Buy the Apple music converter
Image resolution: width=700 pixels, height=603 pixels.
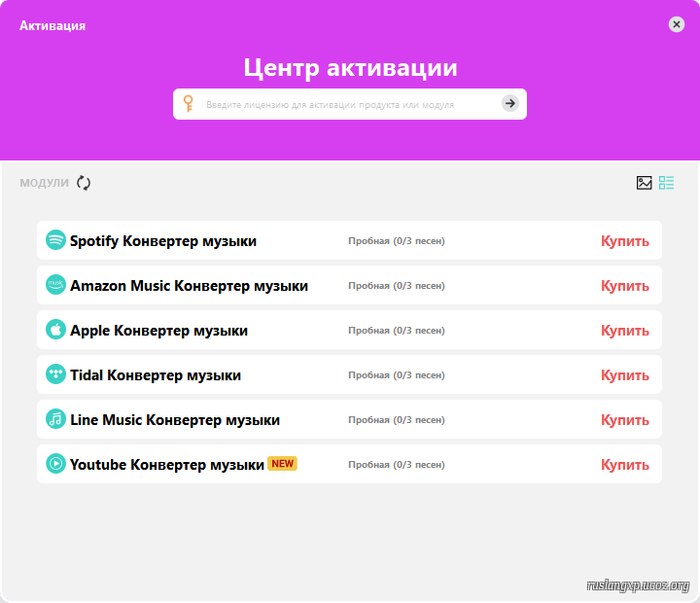624,330
